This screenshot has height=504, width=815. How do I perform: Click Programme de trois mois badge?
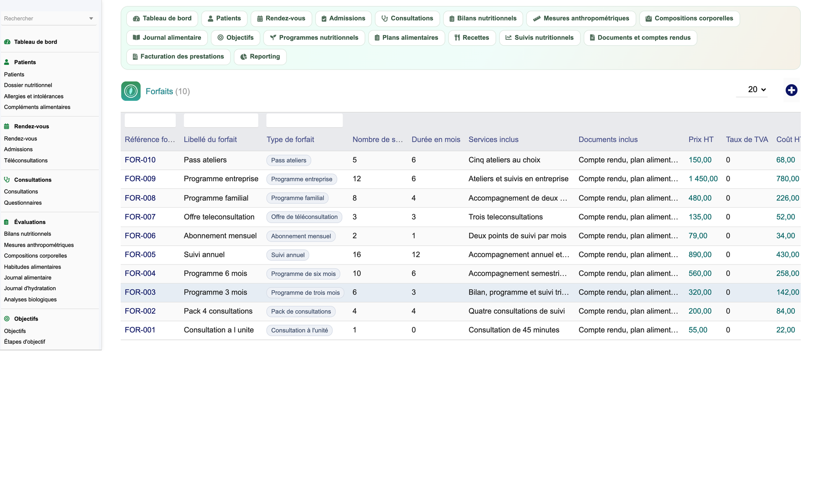305,293
